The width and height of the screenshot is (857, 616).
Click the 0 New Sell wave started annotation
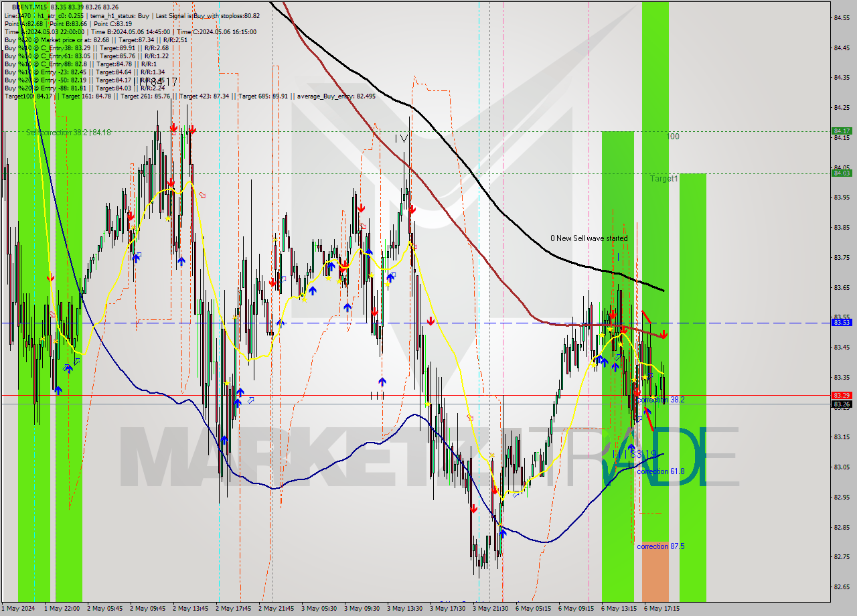pyautogui.click(x=589, y=238)
